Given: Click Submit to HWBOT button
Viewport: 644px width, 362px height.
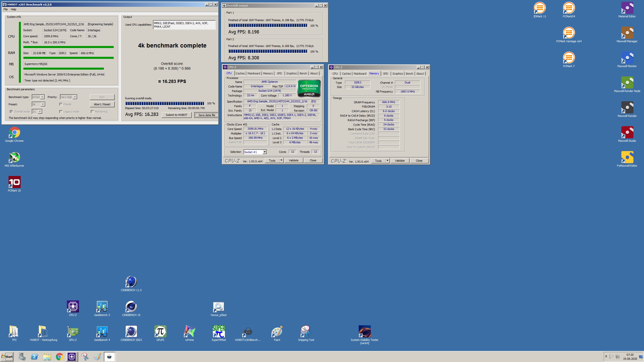Looking at the screenshot, I should (x=176, y=115).
